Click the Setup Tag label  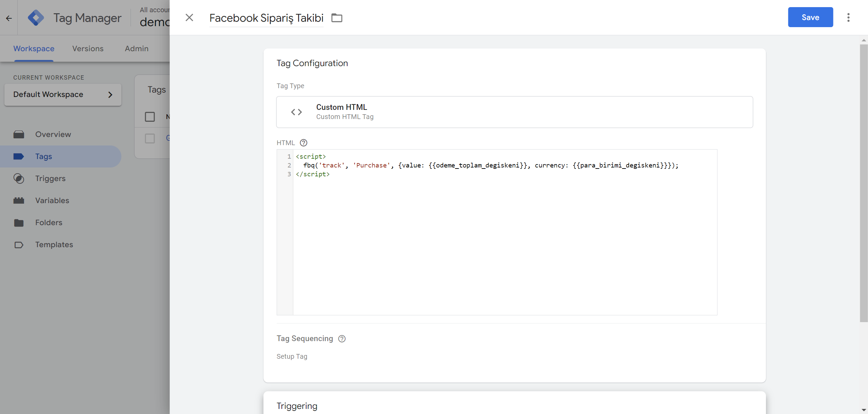coord(292,356)
